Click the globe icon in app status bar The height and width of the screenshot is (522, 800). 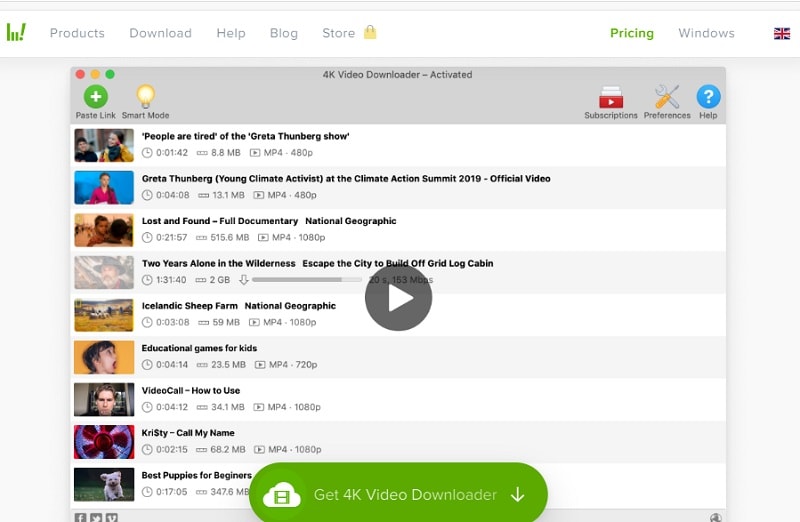tap(715, 517)
